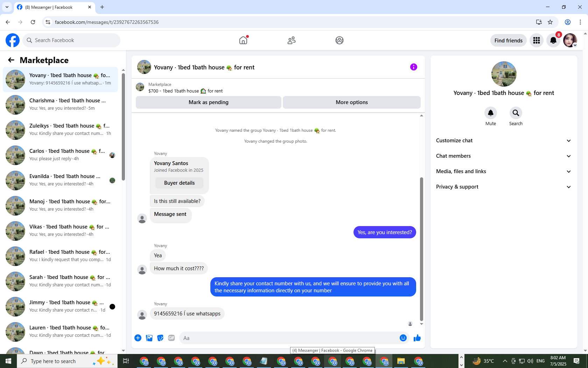588x368 pixels.
Task: Open Sarah conversation
Action: pos(60,281)
